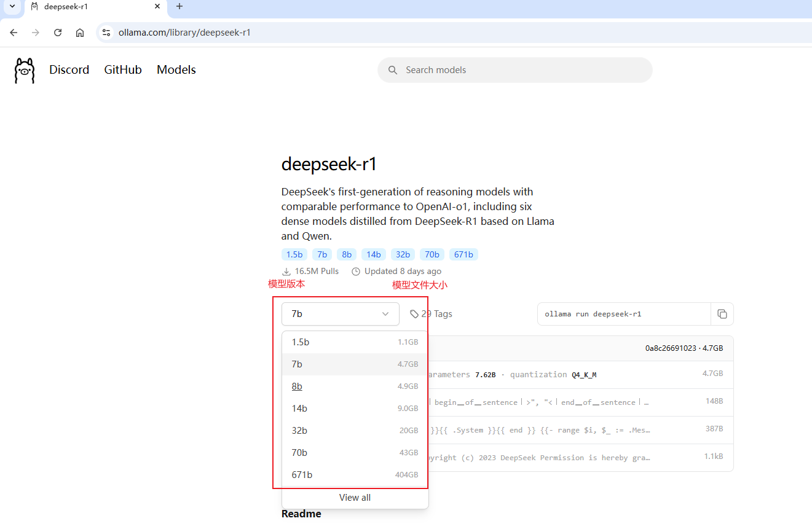Open the tab search dropdown arrow
Image resolution: width=812 pixels, height=529 pixels.
(12, 6)
